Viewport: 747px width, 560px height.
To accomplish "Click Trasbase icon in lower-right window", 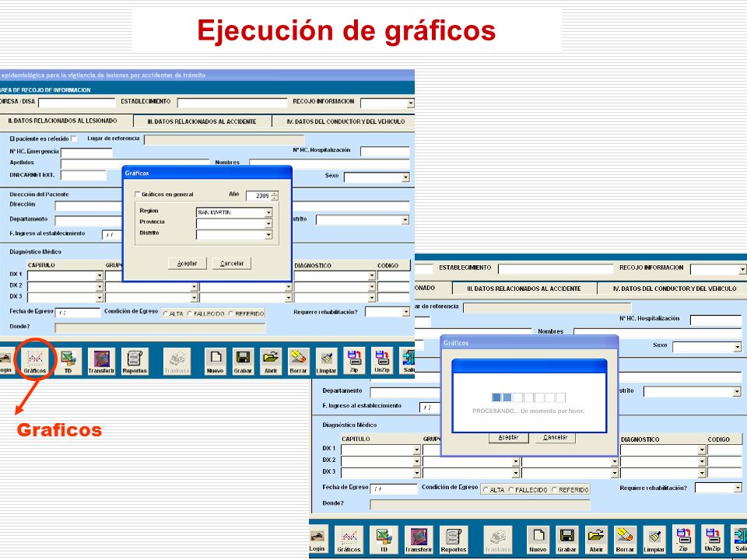I will point(498,540).
